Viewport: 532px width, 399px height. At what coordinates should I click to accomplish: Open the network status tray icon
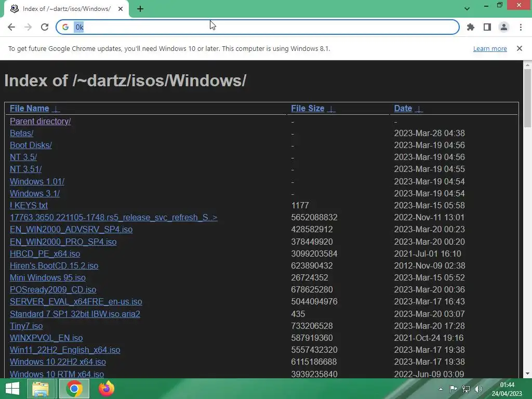tap(466, 389)
